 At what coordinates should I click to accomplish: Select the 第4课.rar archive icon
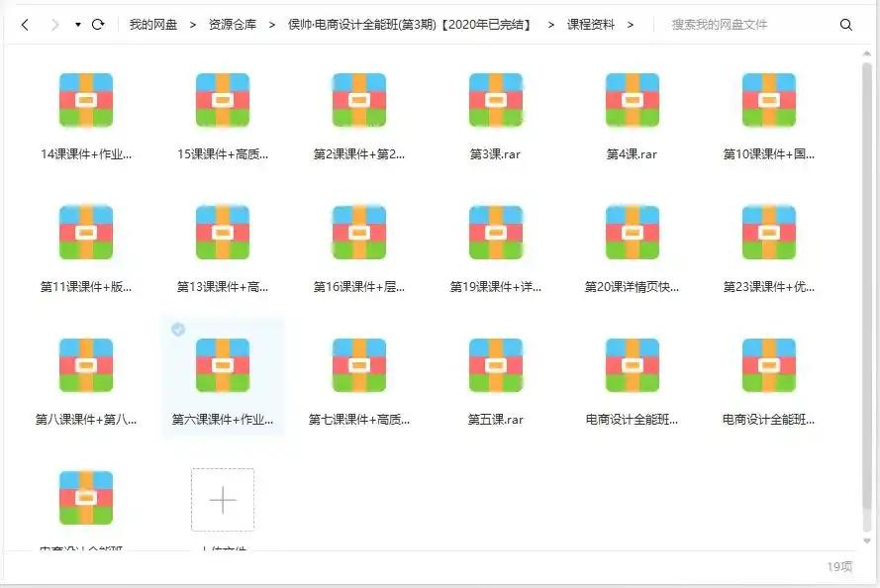(633, 100)
